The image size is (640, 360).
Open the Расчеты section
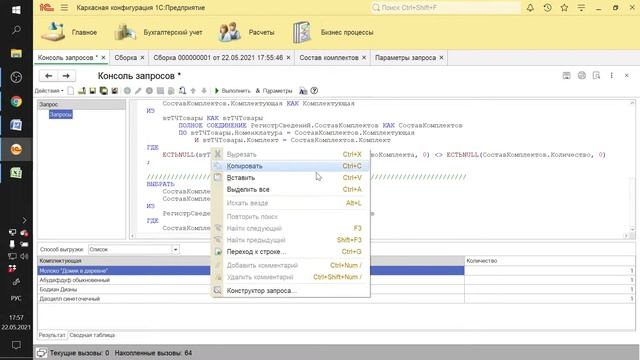tap(246, 32)
